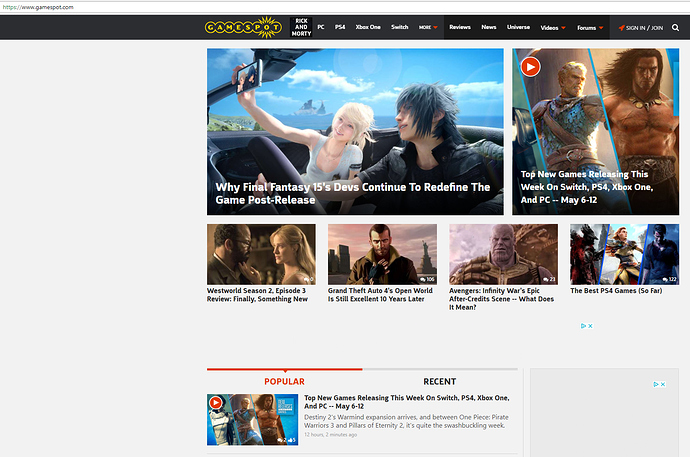Open the GameSpot logo home link
Viewport: 690px width, 457px height.
click(x=243, y=27)
